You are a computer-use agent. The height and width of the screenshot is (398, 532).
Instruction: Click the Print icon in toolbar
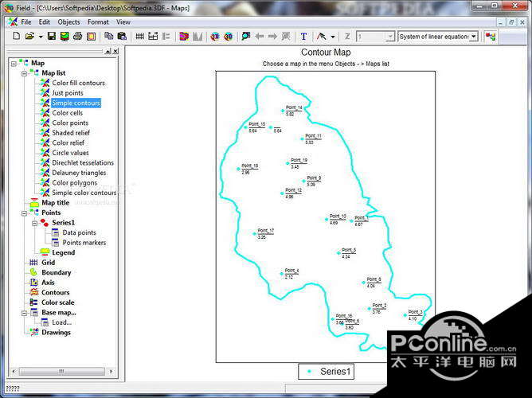pos(77,37)
